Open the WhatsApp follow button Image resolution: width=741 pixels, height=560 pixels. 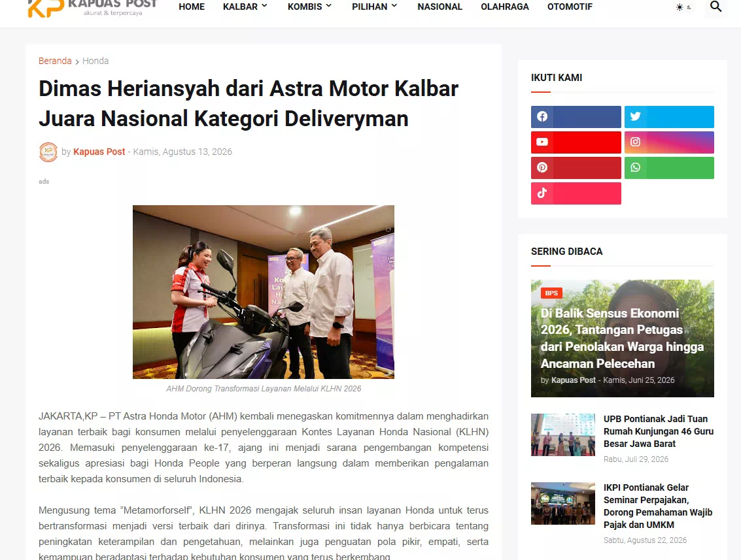tap(669, 168)
